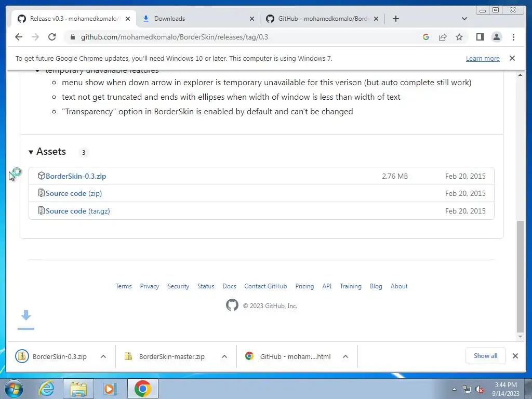Viewport: 532px width, 399px height.
Task: Click the Source code (zip) file icon
Action: [42, 193]
